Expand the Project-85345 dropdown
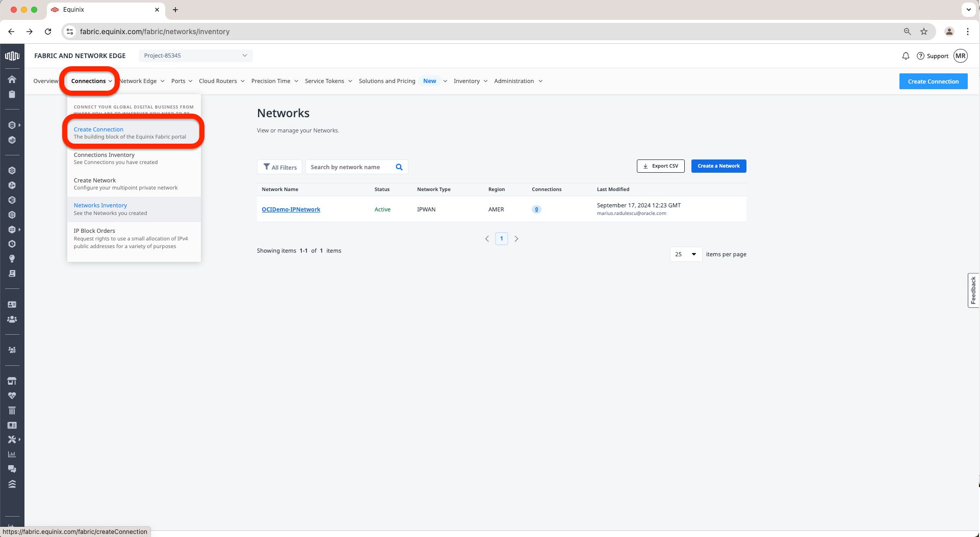The width and height of the screenshot is (980, 537). pyautogui.click(x=195, y=56)
